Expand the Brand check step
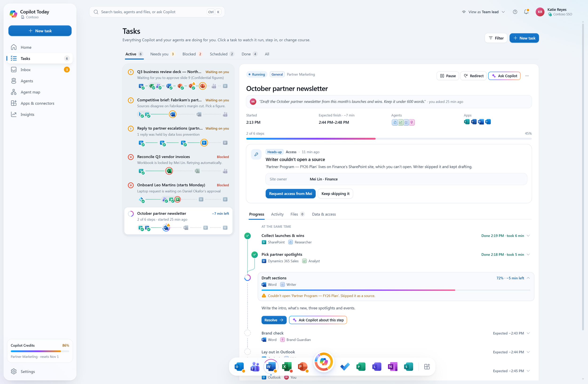 coord(528,333)
